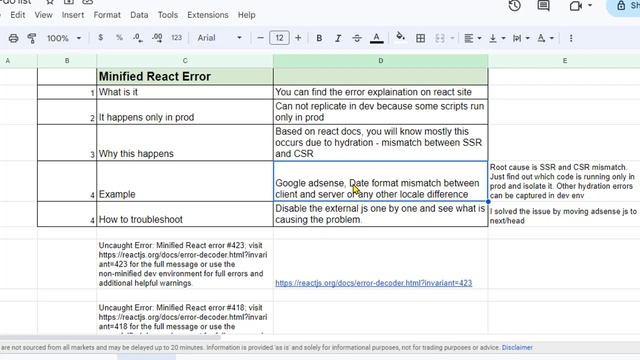
Task: Click the Print icon
Action: tap(13, 38)
